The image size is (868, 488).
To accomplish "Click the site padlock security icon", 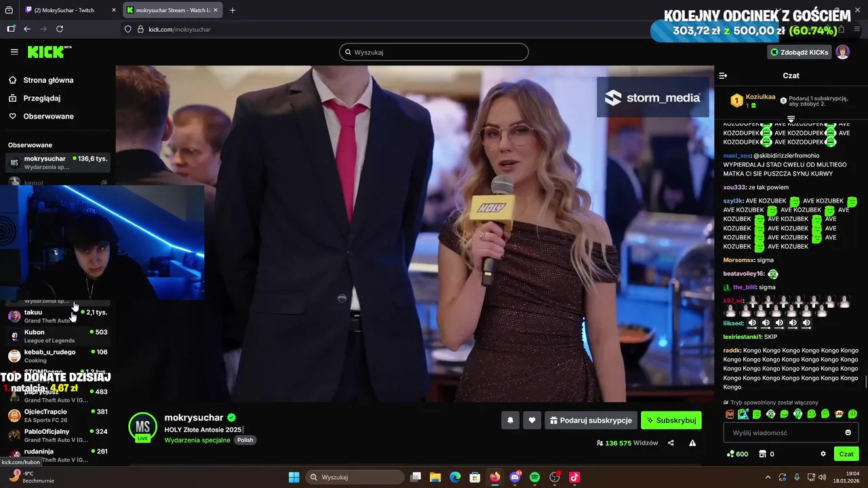I will [140, 29].
